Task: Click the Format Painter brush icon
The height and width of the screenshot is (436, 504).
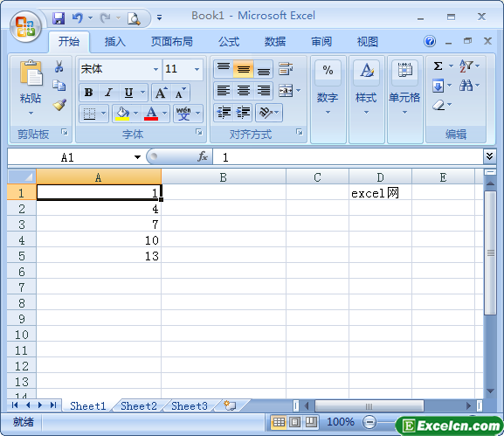Action: coord(59,105)
